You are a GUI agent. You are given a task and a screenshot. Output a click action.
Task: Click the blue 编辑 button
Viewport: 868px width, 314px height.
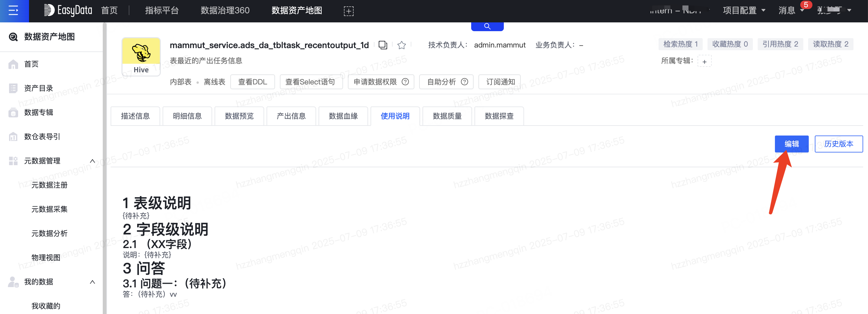792,144
